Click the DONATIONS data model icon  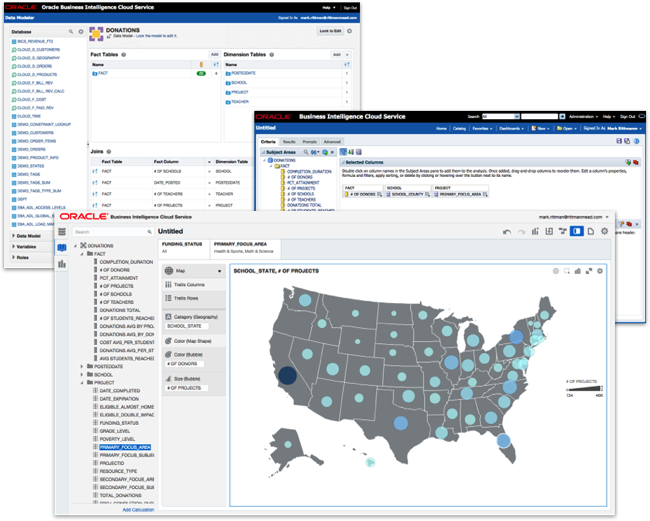pyautogui.click(x=96, y=34)
